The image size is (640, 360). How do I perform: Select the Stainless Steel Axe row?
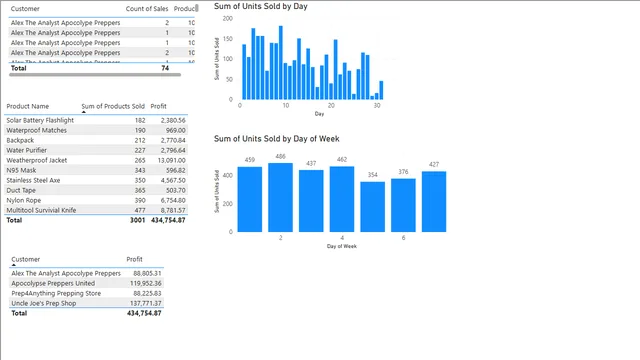click(96, 180)
